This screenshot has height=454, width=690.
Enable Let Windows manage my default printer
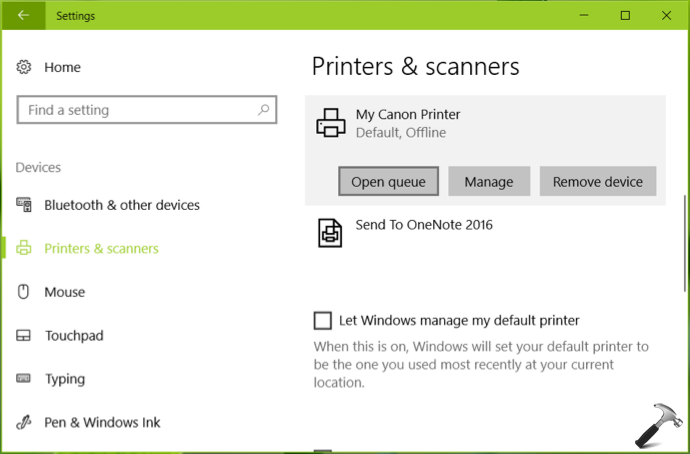pyautogui.click(x=323, y=320)
